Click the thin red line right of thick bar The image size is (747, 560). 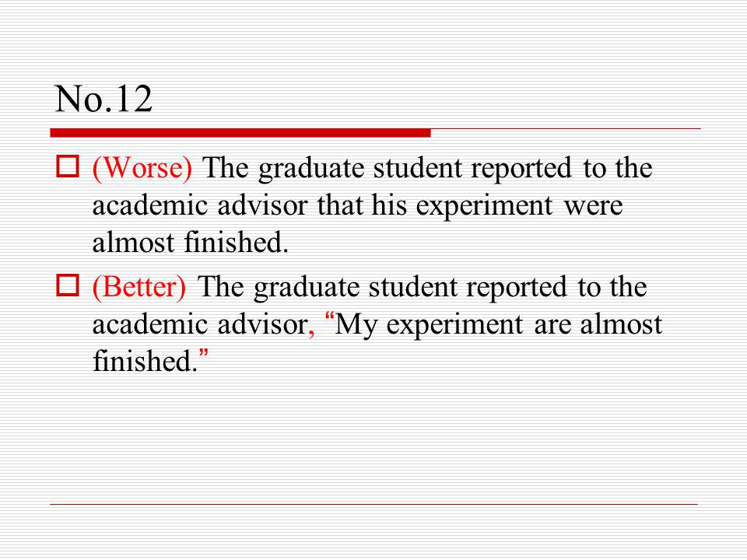tap(566, 128)
